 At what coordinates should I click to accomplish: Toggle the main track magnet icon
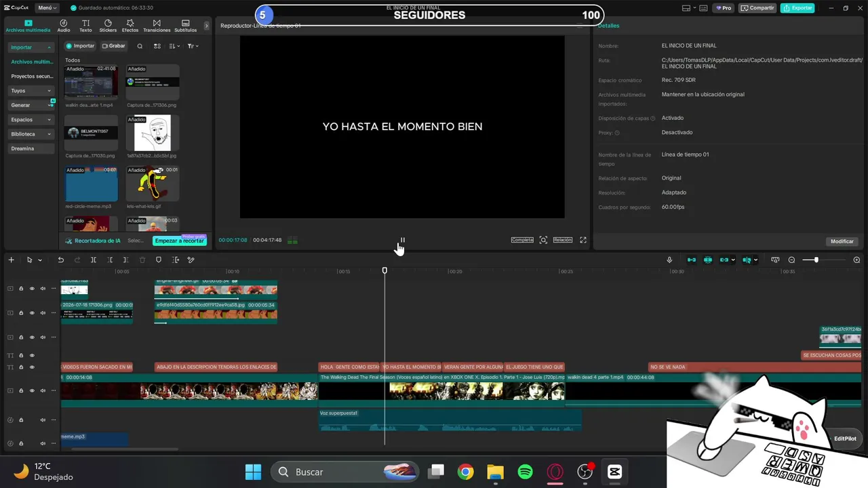click(x=691, y=260)
